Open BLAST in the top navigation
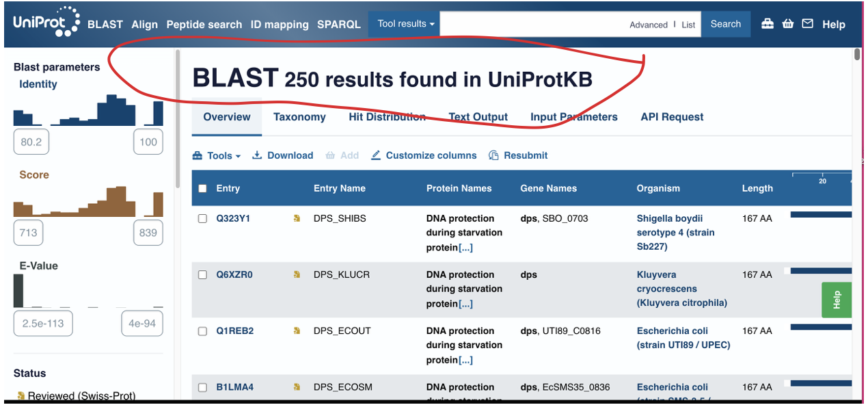This screenshot has width=868, height=405. point(105,25)
